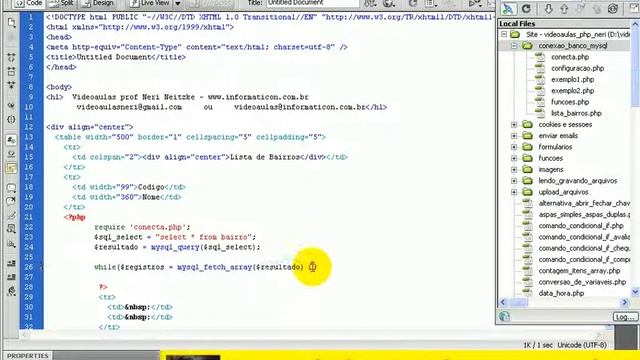This screenshot has height=360, width=640.
Task: Click Balance Braces icon
Action: pyautogui.click(x=11, y=120)
